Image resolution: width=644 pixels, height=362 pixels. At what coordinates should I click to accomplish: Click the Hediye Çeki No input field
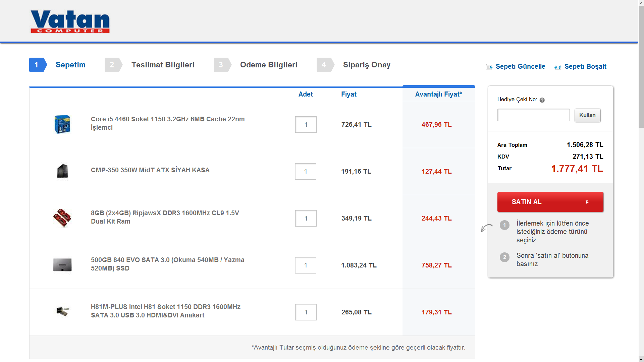click(x=533, y=115)
